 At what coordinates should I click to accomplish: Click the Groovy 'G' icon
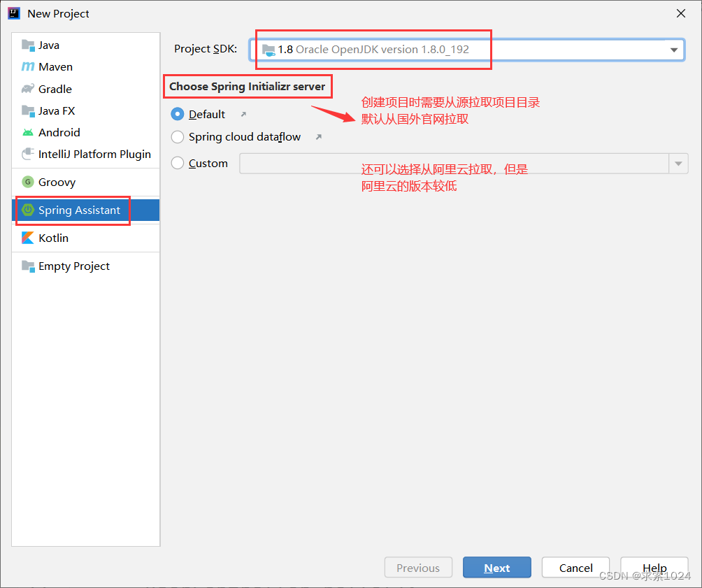tap(28, 182)
